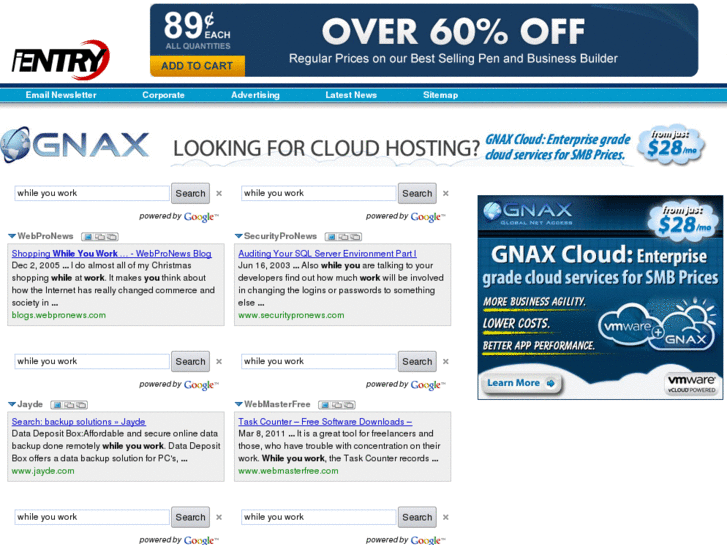Click the bottom-left Search button
This screenshot has width=727, height=545.
(190, 517)
